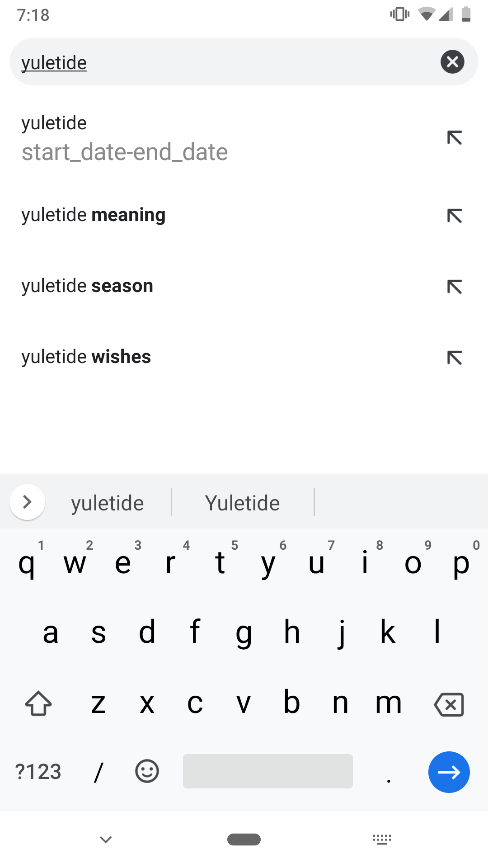Clear the yuletide search text
This screenshot has height=868, width=488.
point(452,62)
